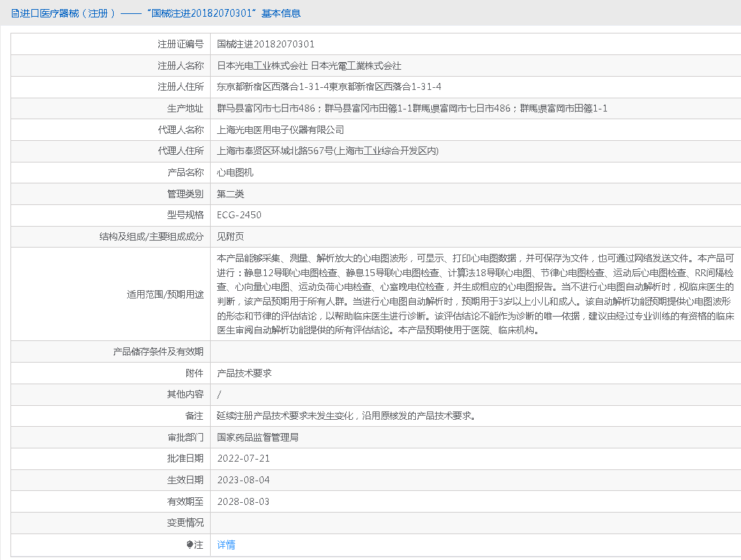Click the 代理人住所 Shanghai address value
The image size is (741, 560).
327,151
